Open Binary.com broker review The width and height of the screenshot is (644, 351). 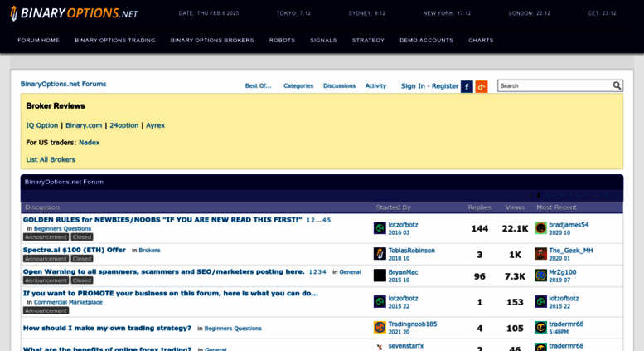click(x=84, y=125)
